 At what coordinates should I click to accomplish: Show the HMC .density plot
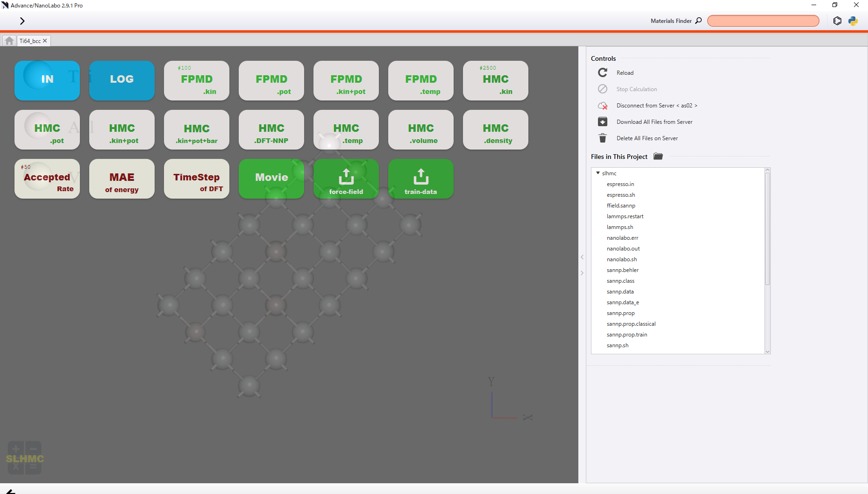coord(496,129)
